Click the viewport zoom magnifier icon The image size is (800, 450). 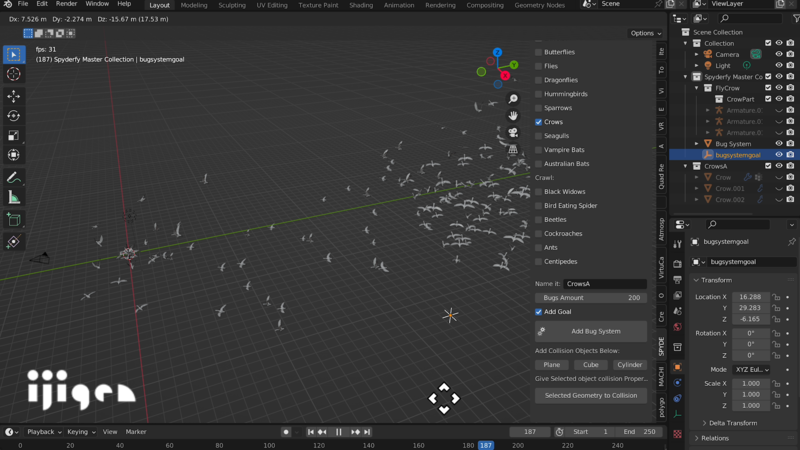[x=513, y=98]
